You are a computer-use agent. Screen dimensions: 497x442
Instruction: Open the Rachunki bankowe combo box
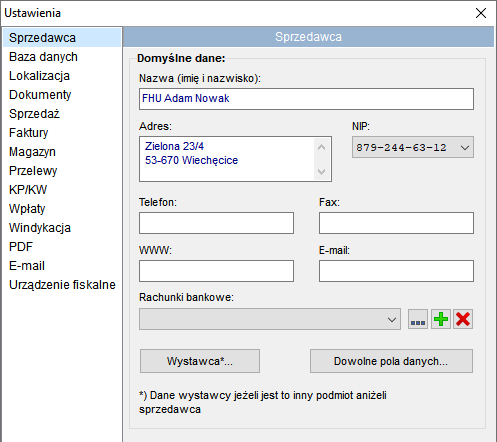pyautogui.click(x=270, y=319)
